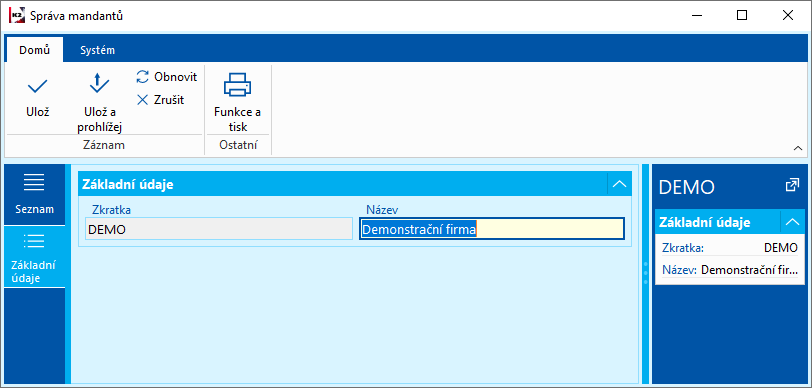This screenshot has height=388, width=812.
Task: Click the DEMO heading in preview panel
Action: [687, 187]
